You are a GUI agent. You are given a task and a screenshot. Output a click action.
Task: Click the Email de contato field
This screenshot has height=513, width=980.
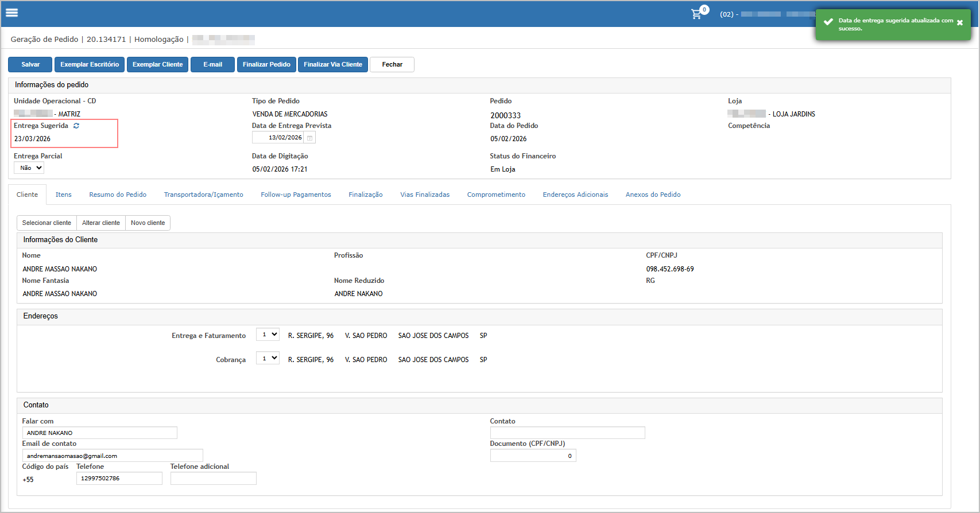(113, 456)
